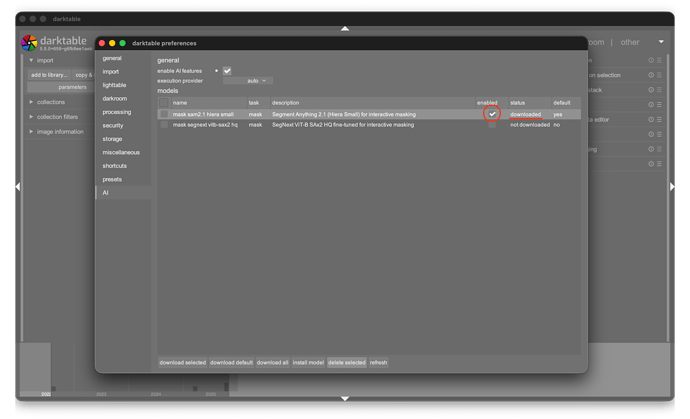Sort models by the description column
Image resolution: width=690 pixels, height=419 pixels.
(372, 103)
